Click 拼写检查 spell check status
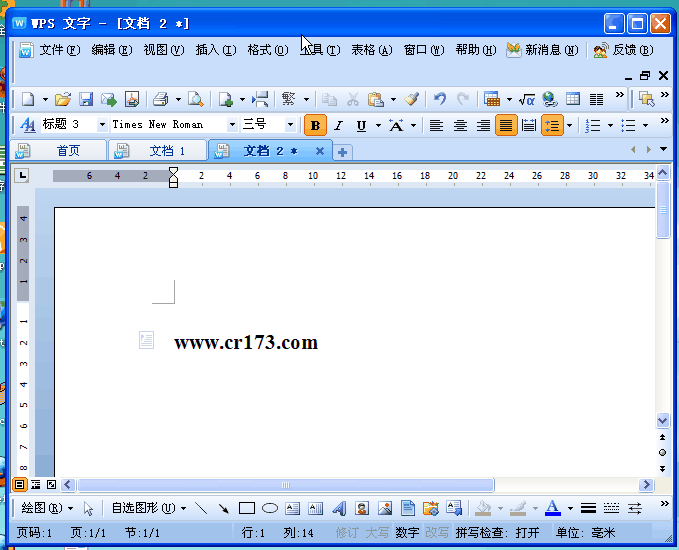The width and height of the screenshot is (679, 550). point(497,532)
